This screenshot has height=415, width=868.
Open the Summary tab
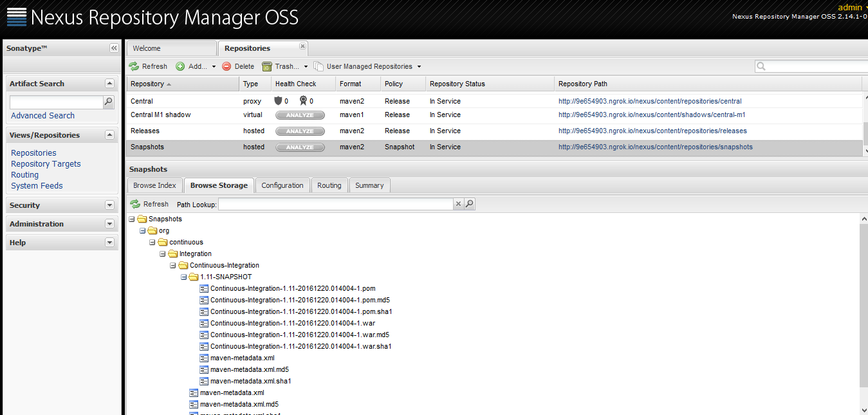pyautogui.click(x=369, y=185)
